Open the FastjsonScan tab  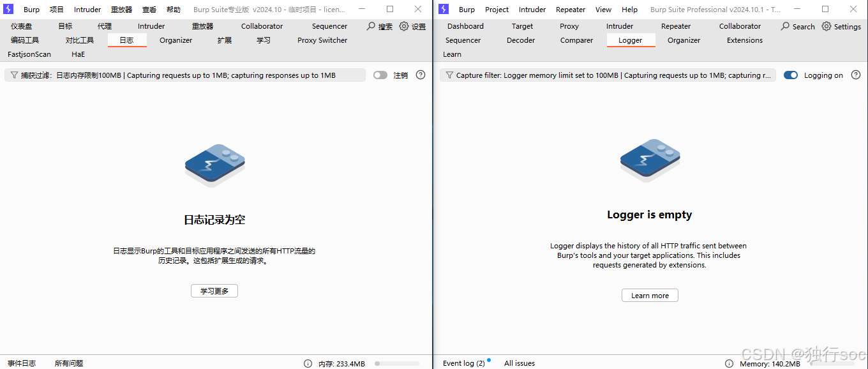(x=29, y=54)
